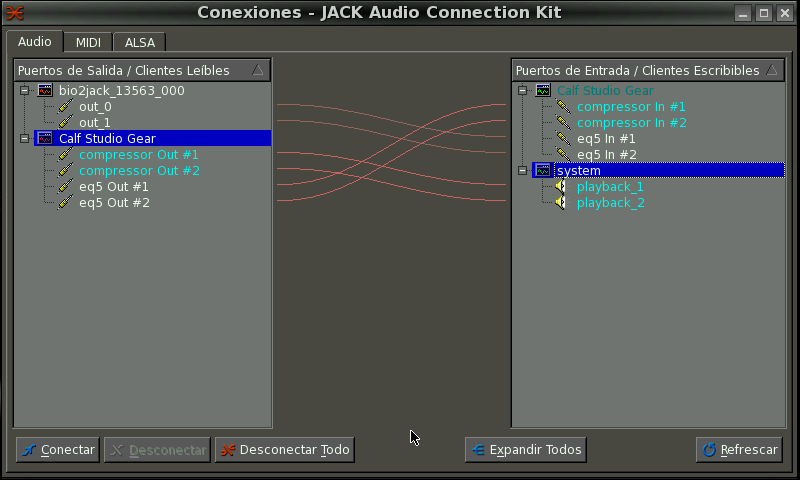Click the Conectar button
This screenshot has width=800, height=480.
coord(58,449)
